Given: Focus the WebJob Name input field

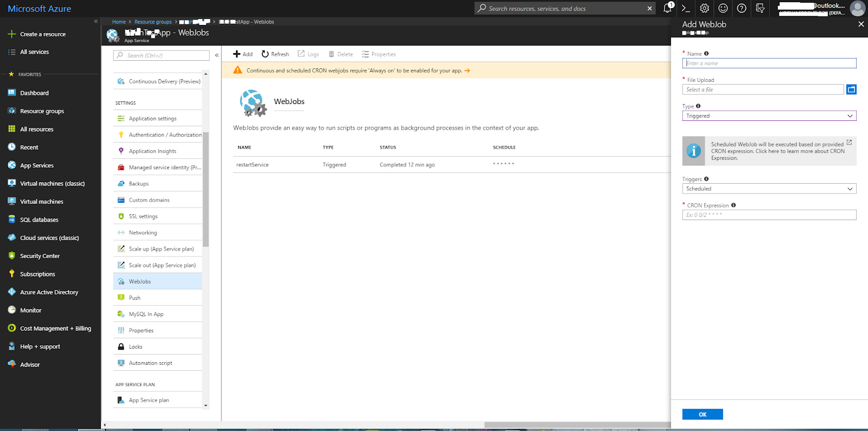Looking at the screenshot, I should pos(769,63).
